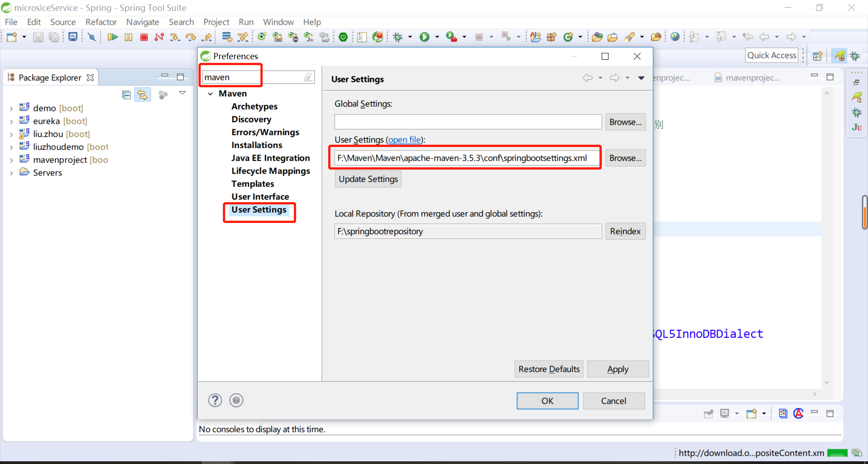Click the Spring Boot Dashboard power icon
Screen dimensions: 868x464
tap(343, 37)
